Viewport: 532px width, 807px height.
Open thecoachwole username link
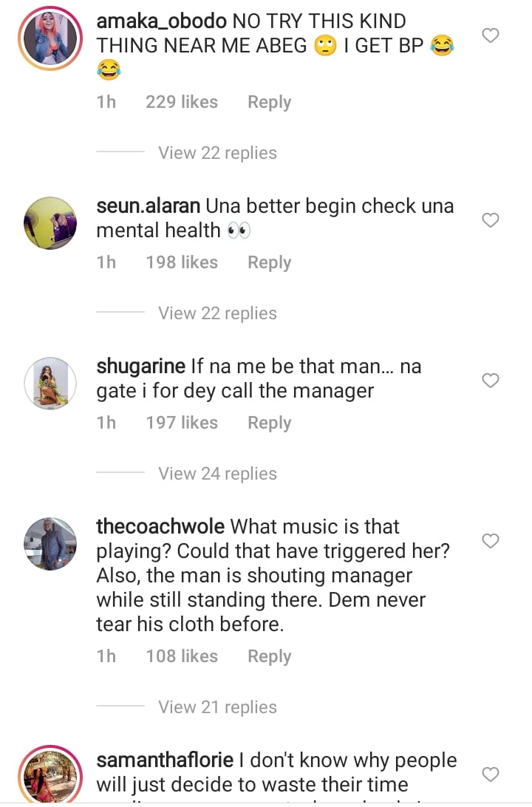(160, 527)
